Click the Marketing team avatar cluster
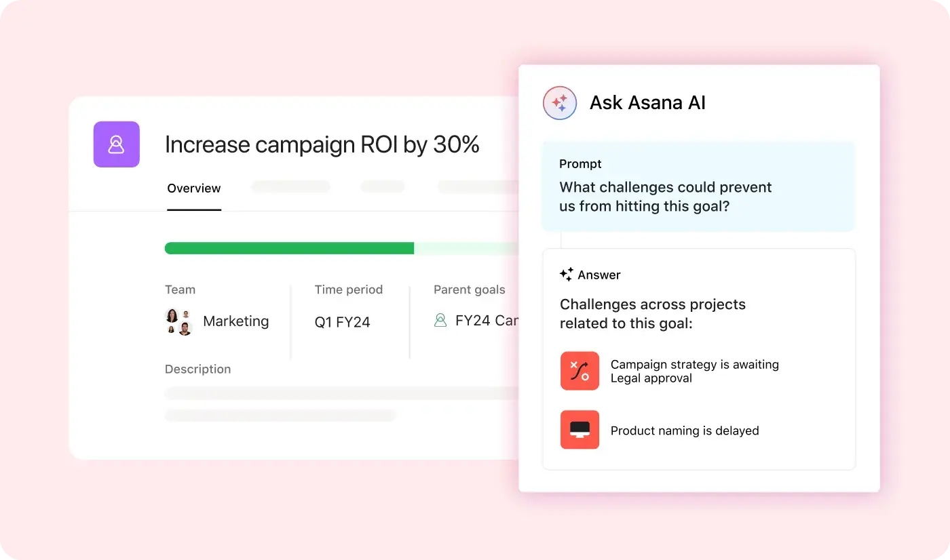Image resolution: width=950 pixels, height=560 pixels. pyautogui.click(x=178, y=321)
